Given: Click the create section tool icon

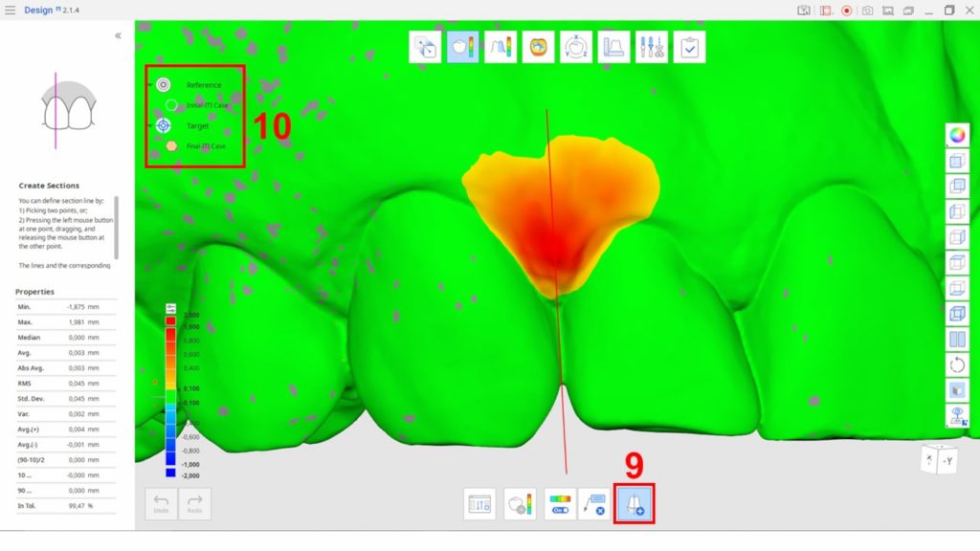Looking at the screenshot, I should point(634,503).
